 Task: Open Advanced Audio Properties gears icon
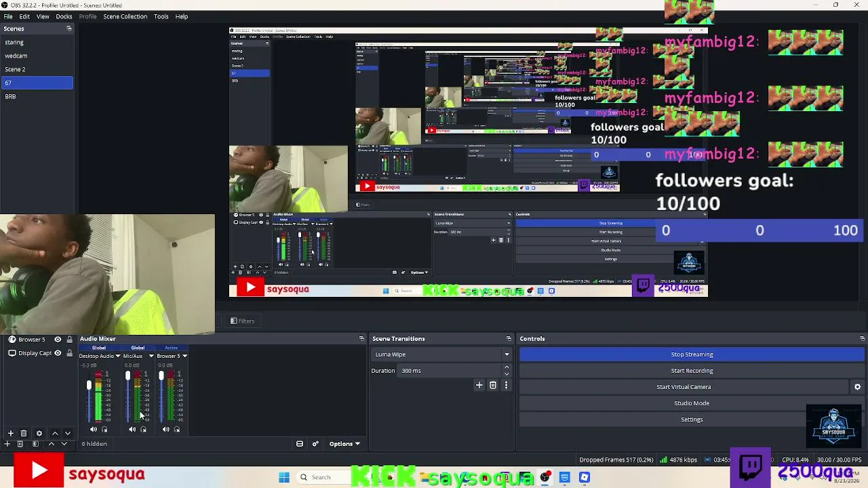point(315,444)
